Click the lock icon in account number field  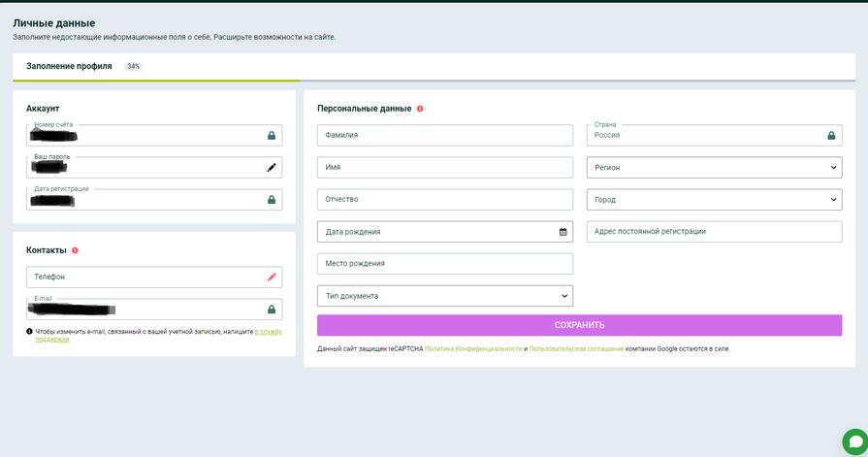[272, 135]
